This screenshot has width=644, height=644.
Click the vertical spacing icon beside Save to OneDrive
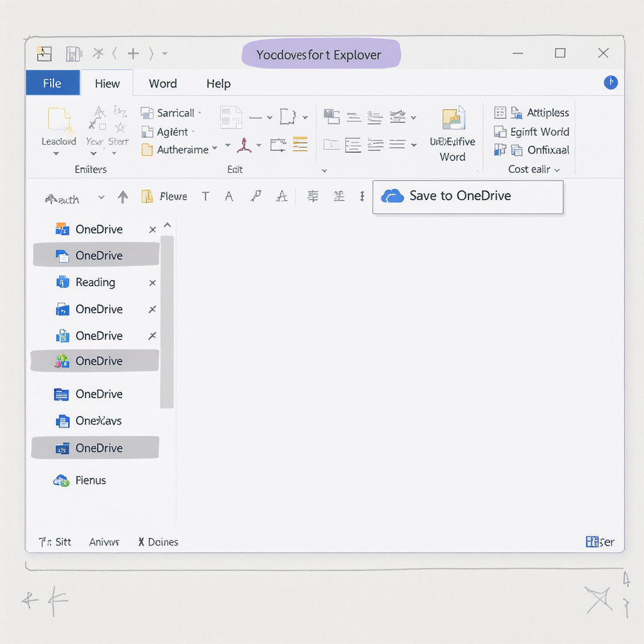coord(362,196)
